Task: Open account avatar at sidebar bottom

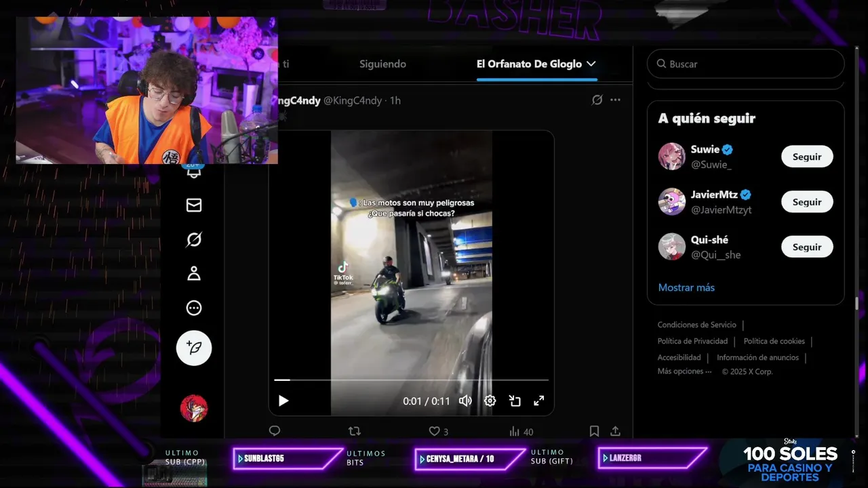Action: point(194,409)
